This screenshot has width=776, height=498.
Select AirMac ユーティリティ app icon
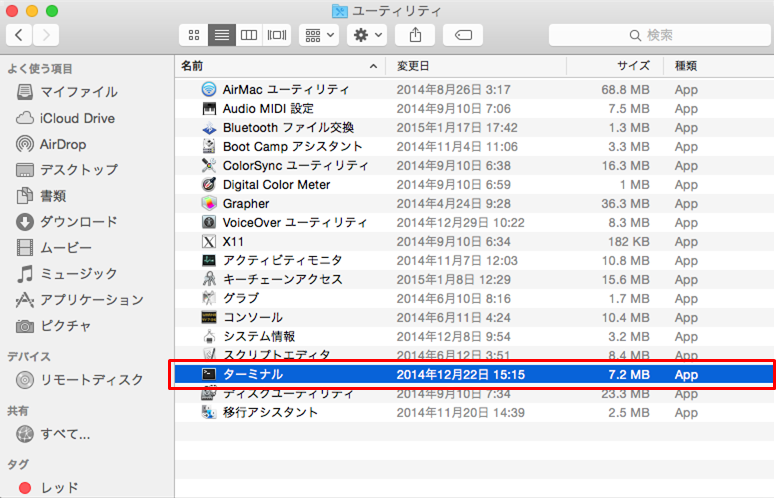tap(209, 90)
